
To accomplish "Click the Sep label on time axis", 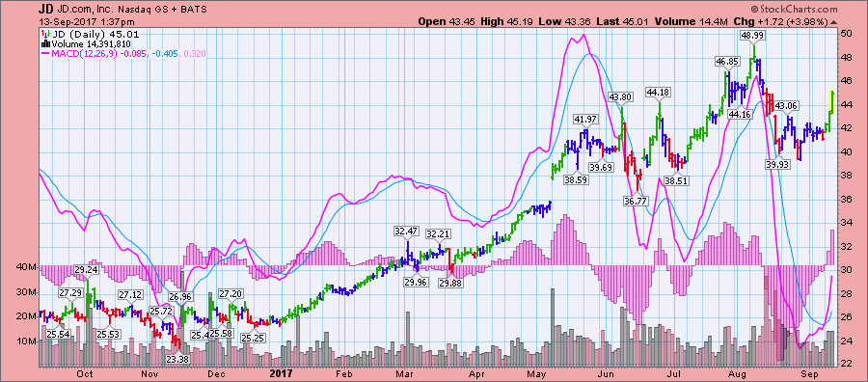I will point(809,373).
